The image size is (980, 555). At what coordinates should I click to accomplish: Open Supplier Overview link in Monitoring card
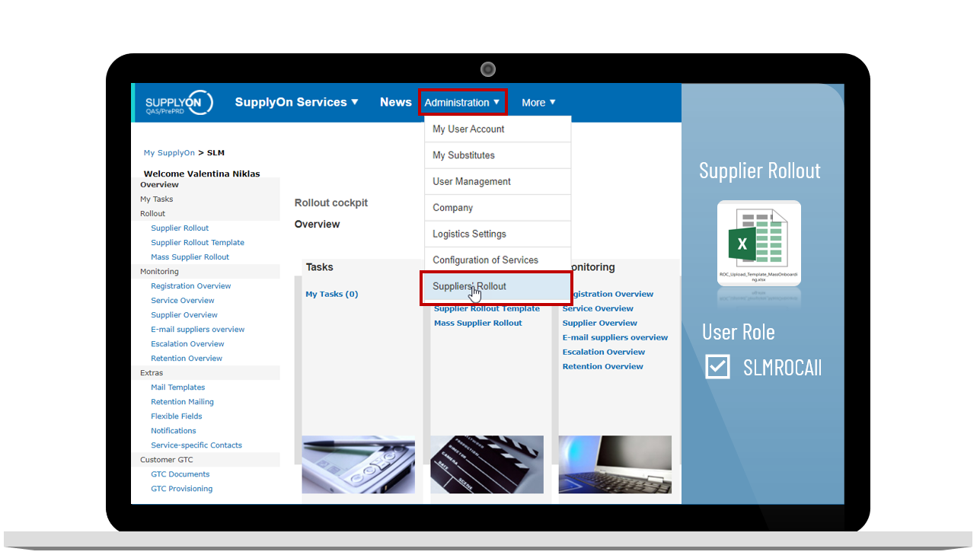(599, 324)
